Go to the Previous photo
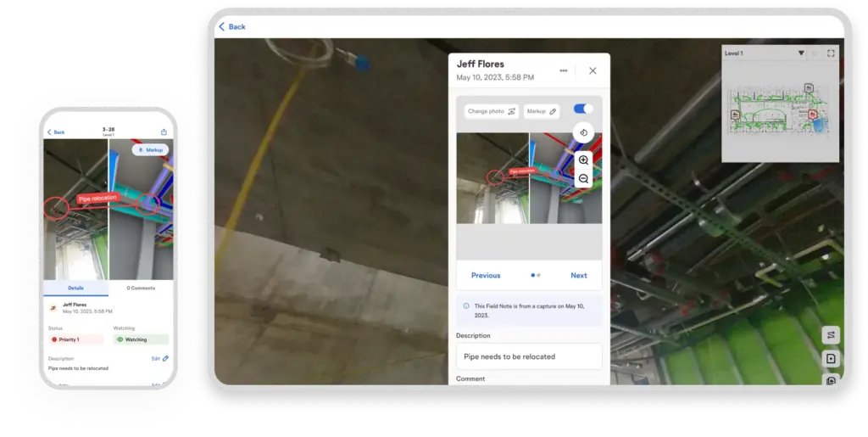Screen dimensions: 868x437 486,275
